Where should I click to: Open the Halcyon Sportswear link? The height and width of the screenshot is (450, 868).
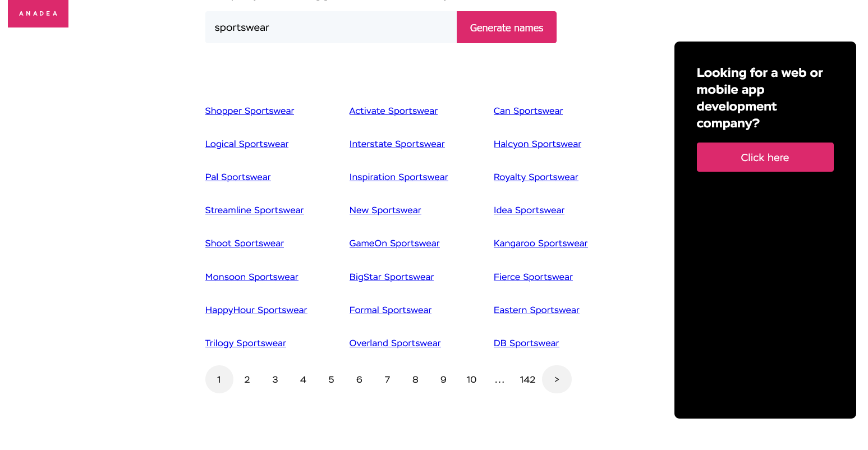(x=537, y=144)
